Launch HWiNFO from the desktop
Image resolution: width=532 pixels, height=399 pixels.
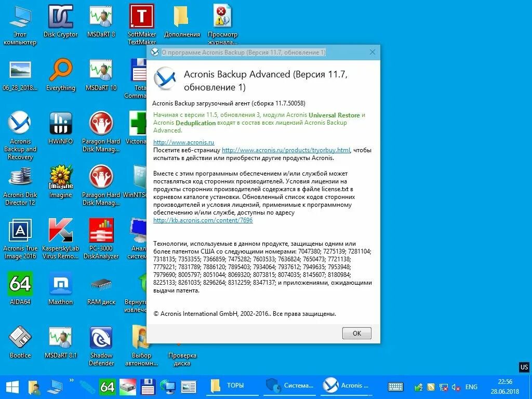pyautogui.click(x=60, y=128)
